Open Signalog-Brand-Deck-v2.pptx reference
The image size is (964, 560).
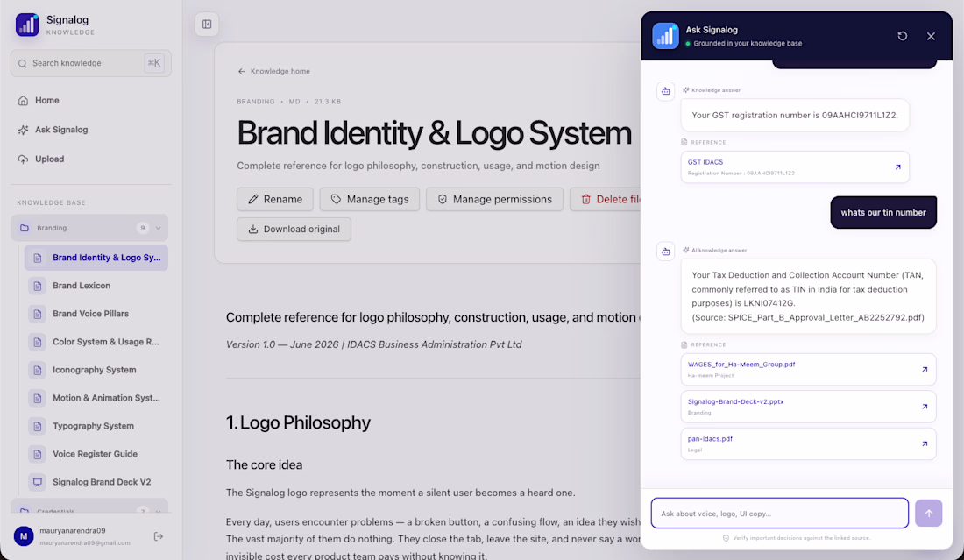coord(808,407)
